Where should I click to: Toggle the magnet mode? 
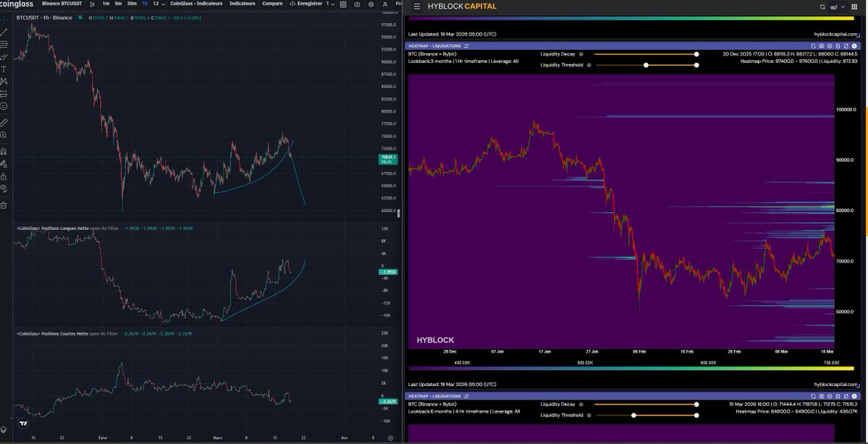pos(4,151)
